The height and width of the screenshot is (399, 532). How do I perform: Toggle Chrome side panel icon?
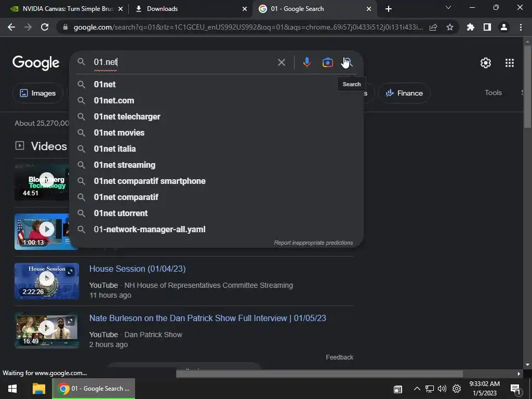pyautogui.click(x=487, y=27)
